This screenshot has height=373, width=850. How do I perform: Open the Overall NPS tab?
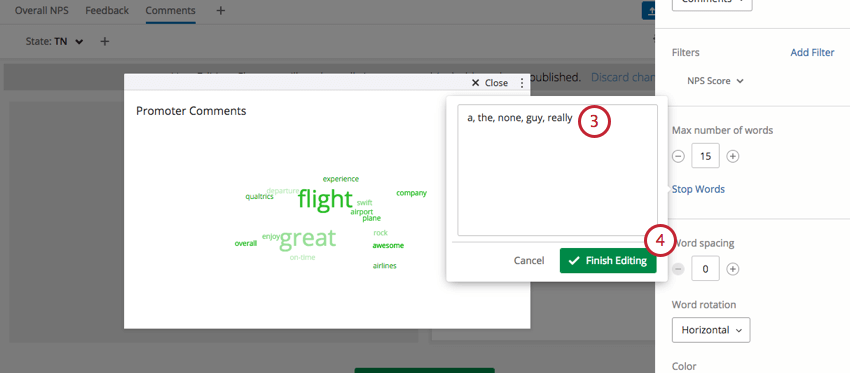[42, 10]
